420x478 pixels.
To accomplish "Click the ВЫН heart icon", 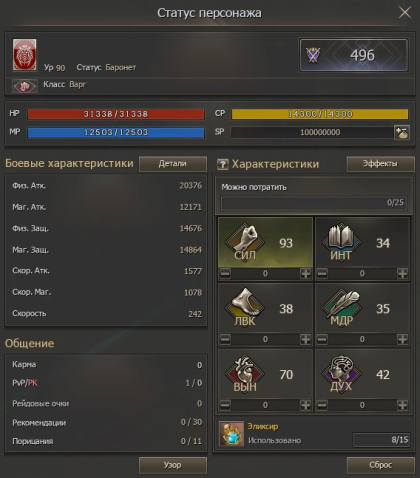I will [245, 373].
